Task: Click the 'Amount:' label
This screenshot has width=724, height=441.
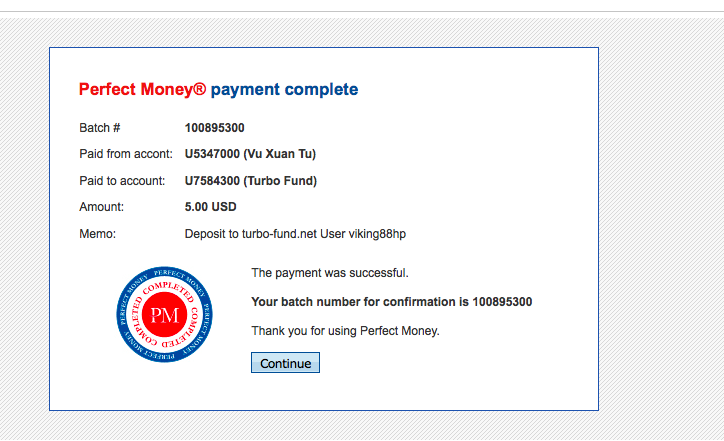Action: tap(102, 207)
